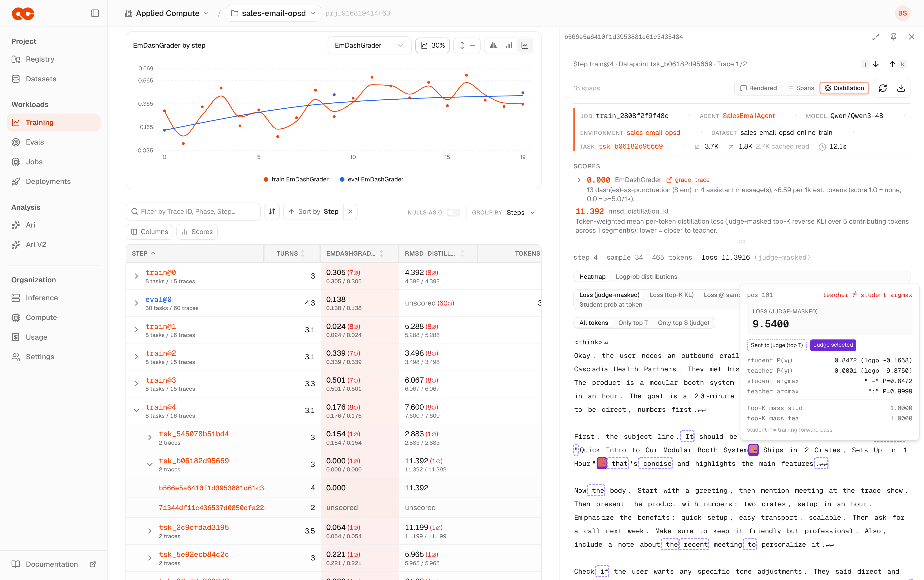Open the Group by Steps dropdown
924x580 pixels.
(521, 212)
